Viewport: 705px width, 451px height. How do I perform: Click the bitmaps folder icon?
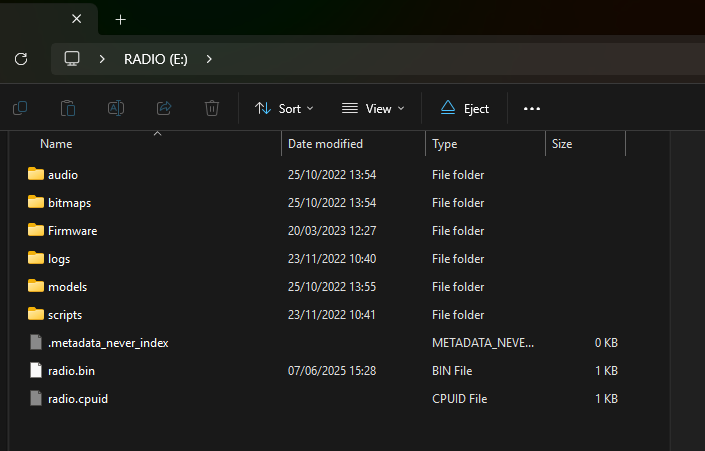(x=36, y=202)
